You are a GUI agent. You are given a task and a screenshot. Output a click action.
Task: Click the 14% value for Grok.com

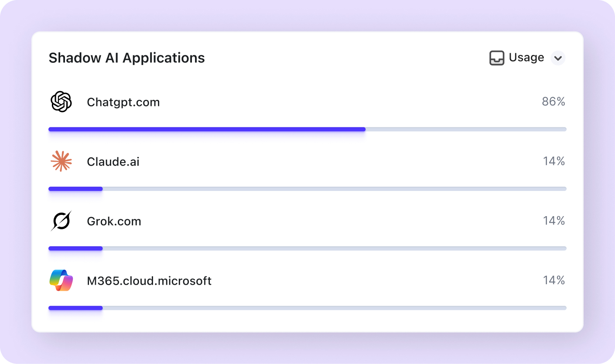coord(554,221)
